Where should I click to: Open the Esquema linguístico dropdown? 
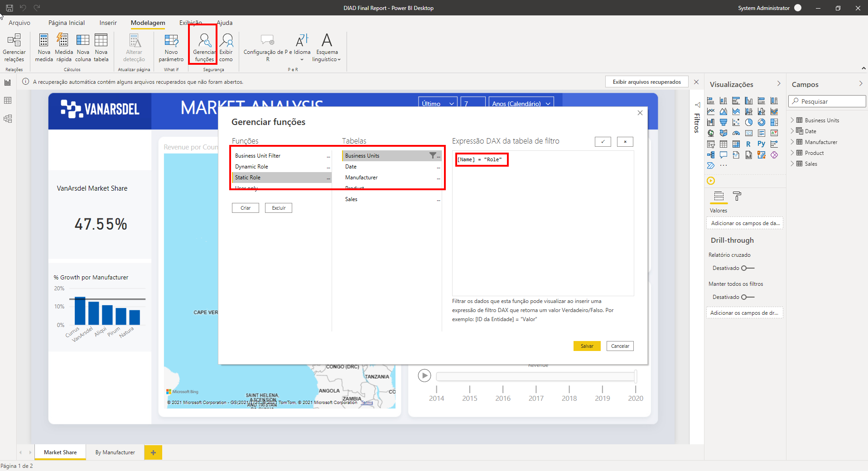coord(327,48)
